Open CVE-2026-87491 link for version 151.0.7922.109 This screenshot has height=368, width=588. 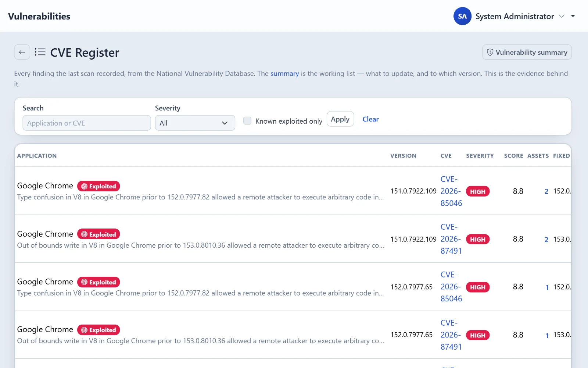451,239
